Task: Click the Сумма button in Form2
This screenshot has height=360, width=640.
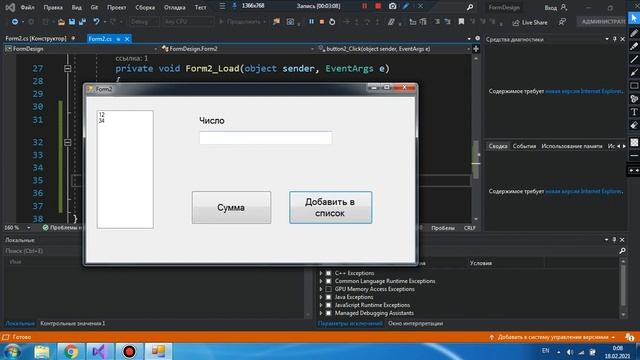Action: coord(231,207)
